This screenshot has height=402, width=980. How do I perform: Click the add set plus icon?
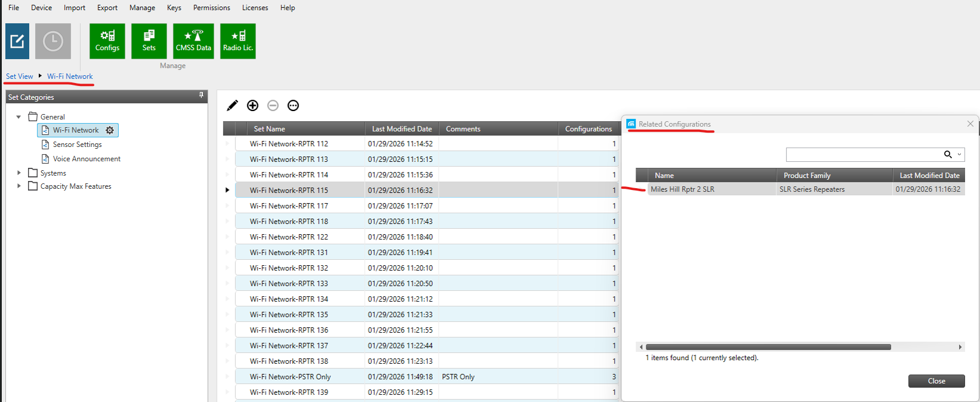tap(253, 106)
